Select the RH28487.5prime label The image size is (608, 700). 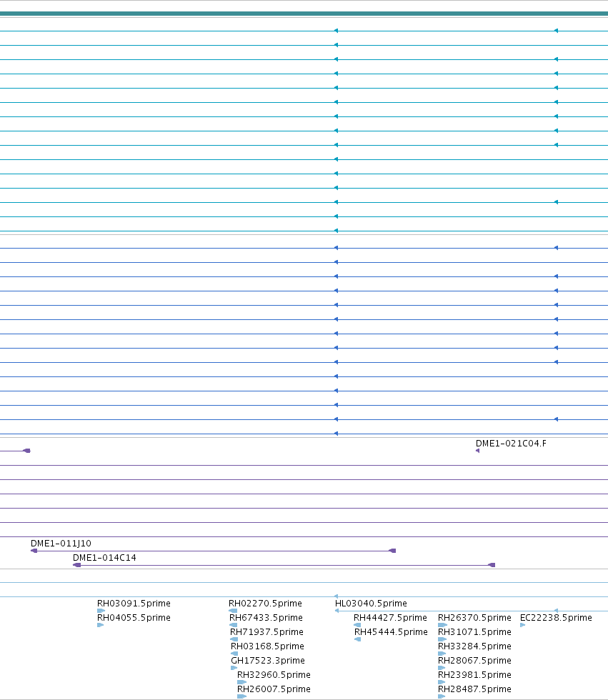point(474,689)
